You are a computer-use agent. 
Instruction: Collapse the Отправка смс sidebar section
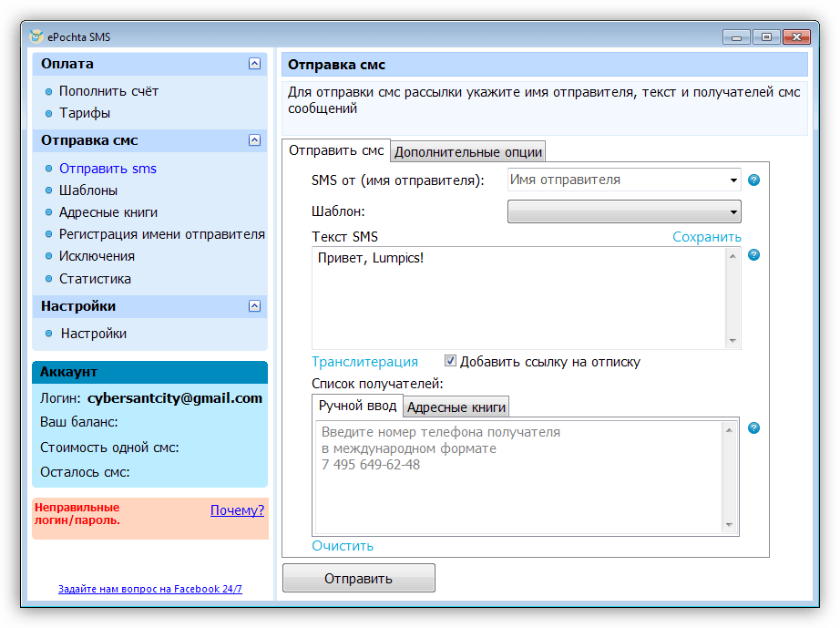[x=254, y=140]
